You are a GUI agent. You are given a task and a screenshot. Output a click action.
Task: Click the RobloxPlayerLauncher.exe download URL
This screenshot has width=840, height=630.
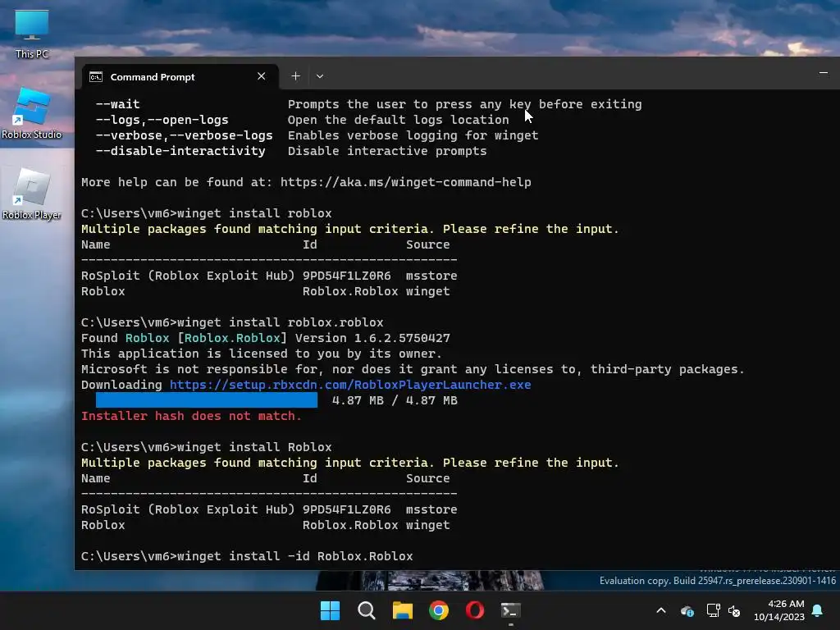pyautogui.click(x=350, y=385)
